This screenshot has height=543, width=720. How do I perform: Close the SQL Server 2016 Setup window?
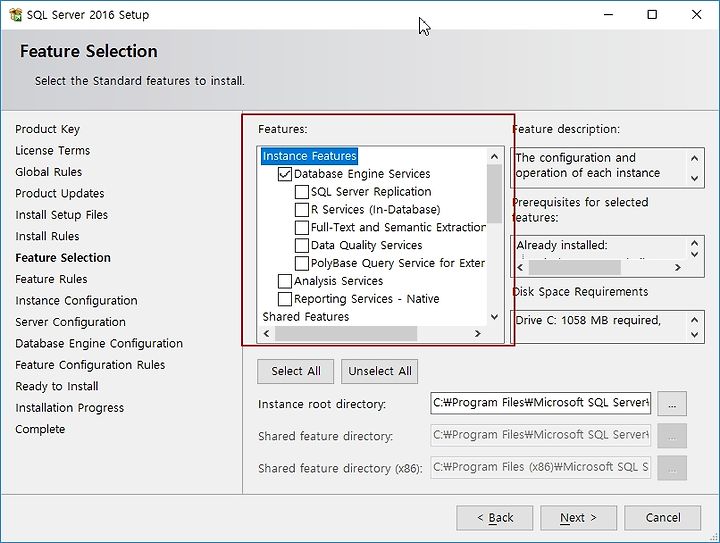pos(696,15)
